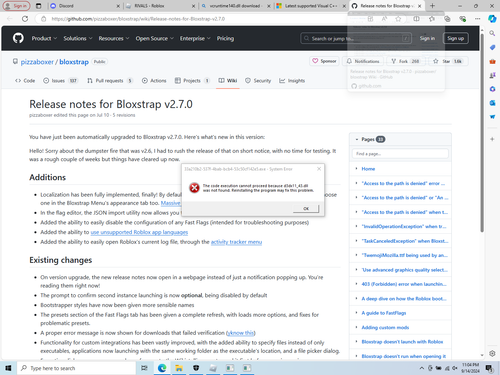Open the TaskCanceledException wiki page
Image resolution: width=500 pixels, height=375 pixels.
(x=405, y=241)
